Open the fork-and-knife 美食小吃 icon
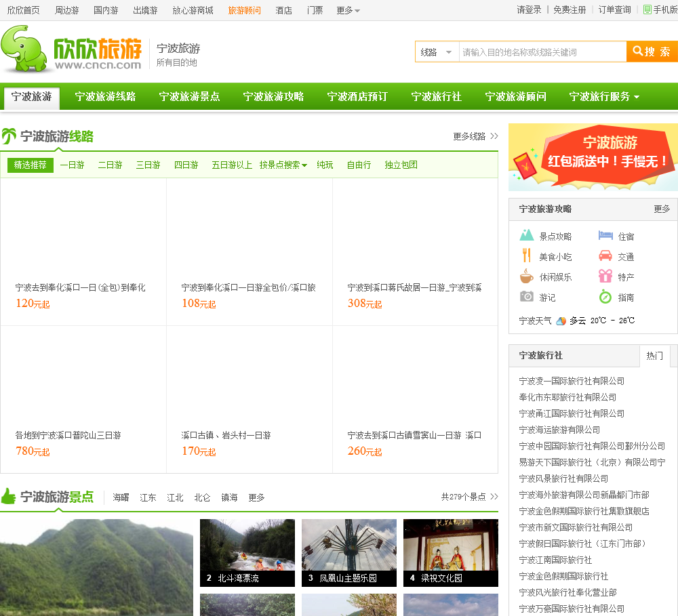 click(x=526, y=256)
